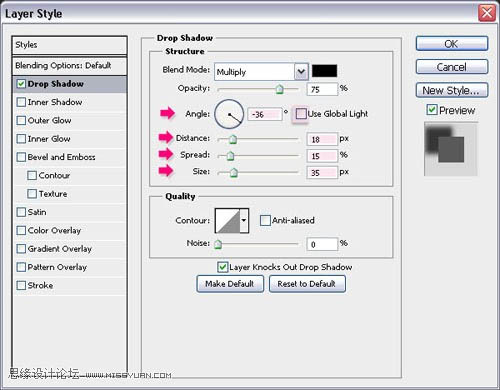
Task: Click Reset to Default button
Action: [307, 284]
